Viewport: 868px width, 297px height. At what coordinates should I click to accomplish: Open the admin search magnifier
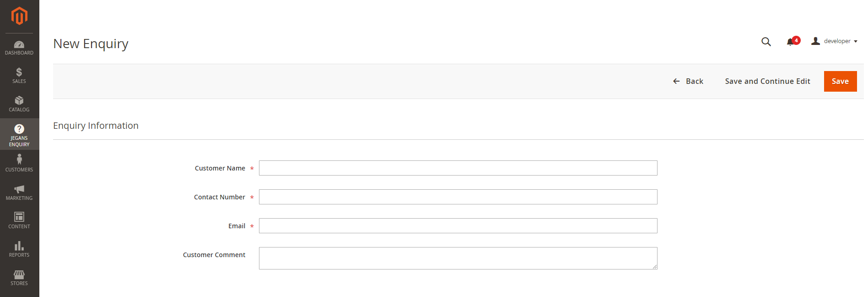766,41
